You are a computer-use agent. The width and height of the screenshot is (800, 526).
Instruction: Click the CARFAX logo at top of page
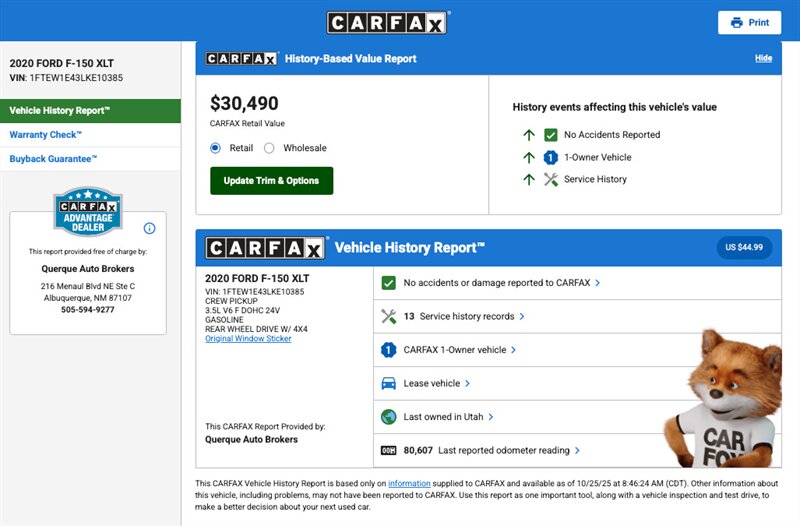(388, 23)
